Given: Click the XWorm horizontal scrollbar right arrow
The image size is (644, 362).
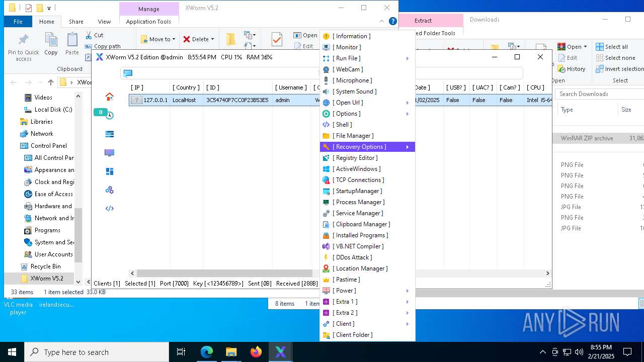Looking at the screenshot, I should [548, 273].
